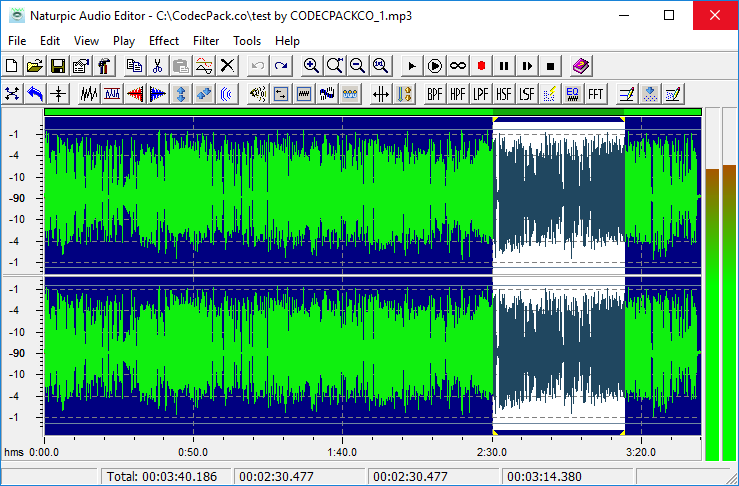Click the blue vertical double-arrow icon

(181, 94)
